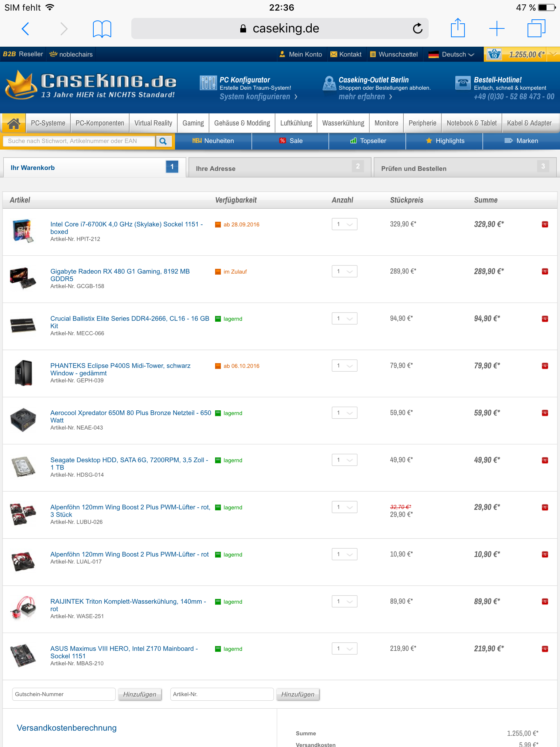Open the PC Konfigurator icon
This screenshot has width=560, height=747.
pyautogui.click(x=208, y=83)
